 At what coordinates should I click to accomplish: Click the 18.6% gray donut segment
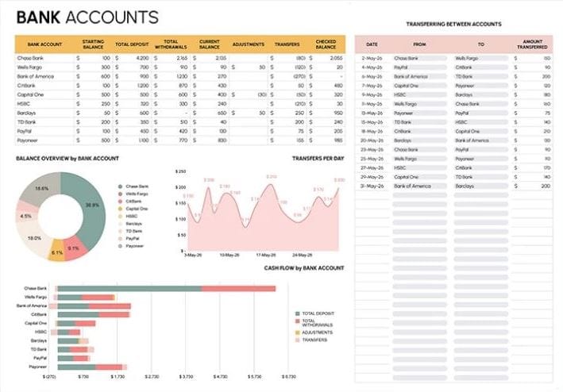pos(41,189)
